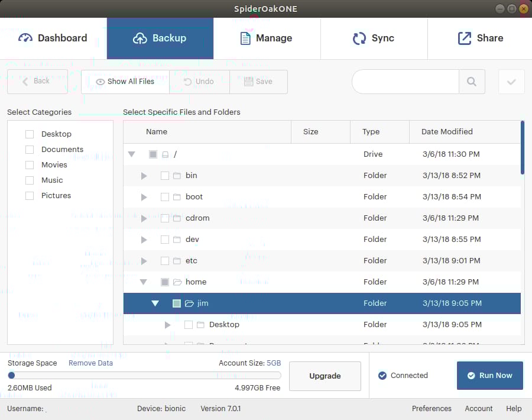Open the Manage tab
This screenshot has width=532, height=420.
coord(267,38)
